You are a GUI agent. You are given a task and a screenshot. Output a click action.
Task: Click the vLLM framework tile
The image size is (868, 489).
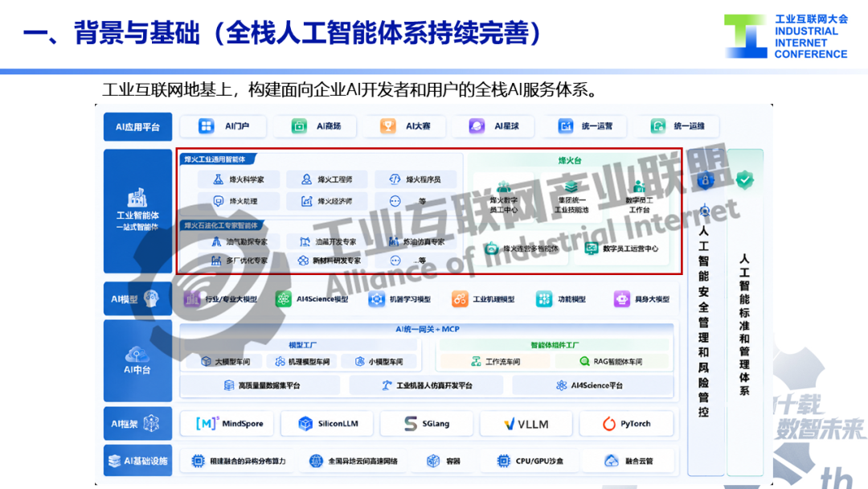(526, 424)
